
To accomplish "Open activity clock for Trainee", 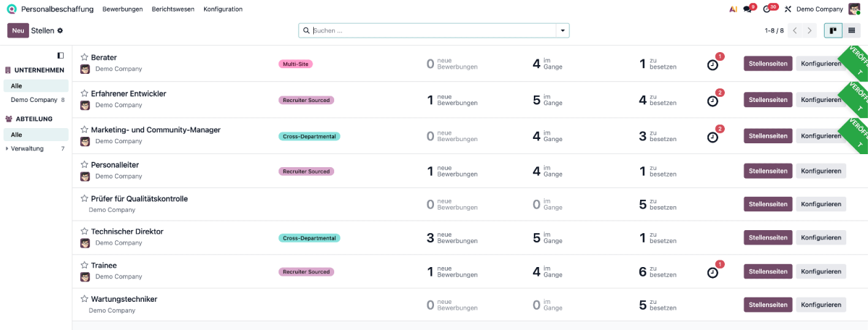I will [712, 272].
